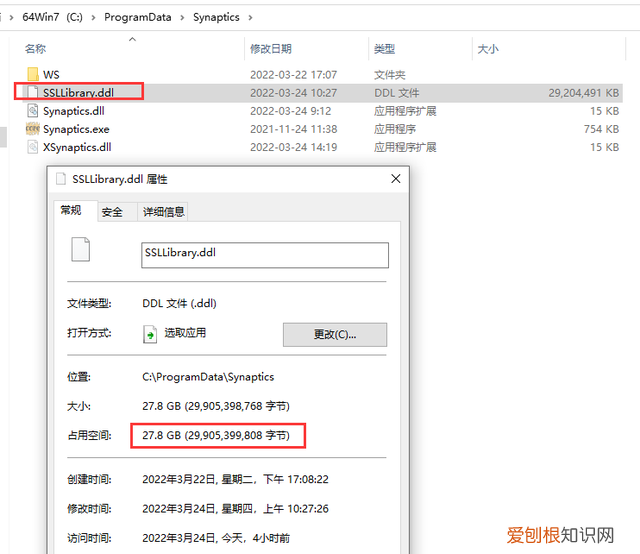
Task: Click the properties dialog title bar file icon
Action: click(61, 179)
